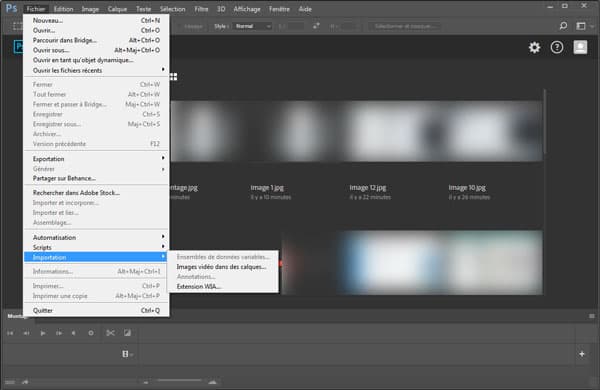The width and height of the screenshot is (600, 390).
Task: Click the Image 10.jpg file name
Action: click(x=467, y=188)
